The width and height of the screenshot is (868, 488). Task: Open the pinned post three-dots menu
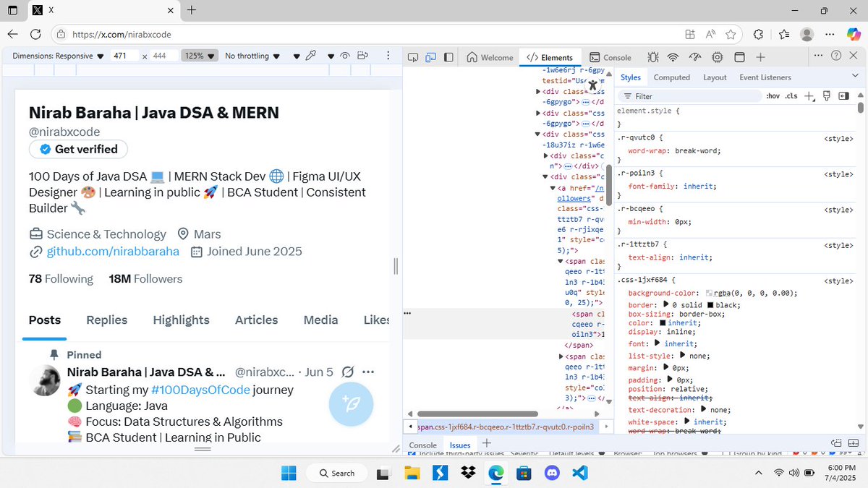367,372
